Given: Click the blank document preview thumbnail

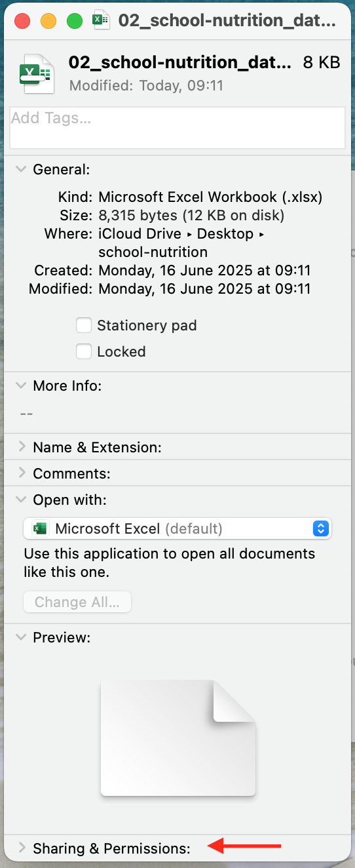Looking at the screenshot, I should click(177, 738).
